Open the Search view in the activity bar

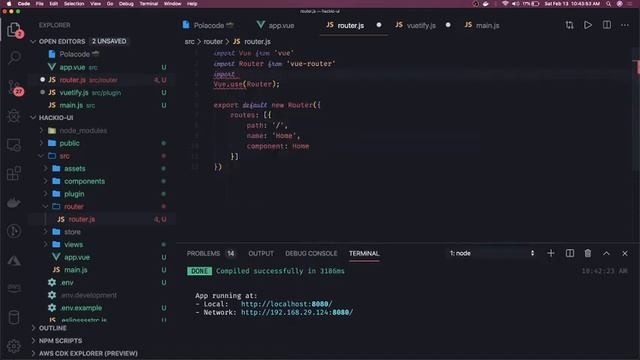pyautogui.click(x=14, y=58)
